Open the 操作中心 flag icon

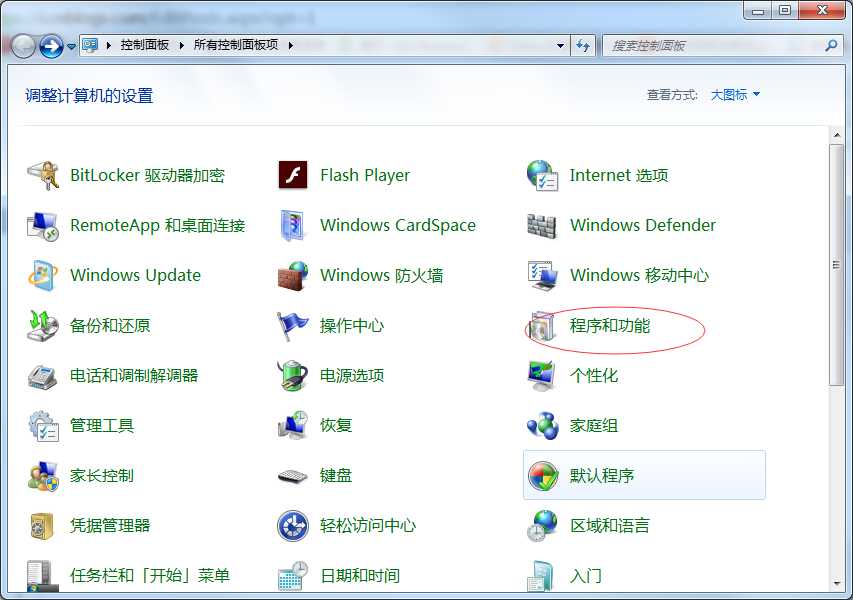293,325
